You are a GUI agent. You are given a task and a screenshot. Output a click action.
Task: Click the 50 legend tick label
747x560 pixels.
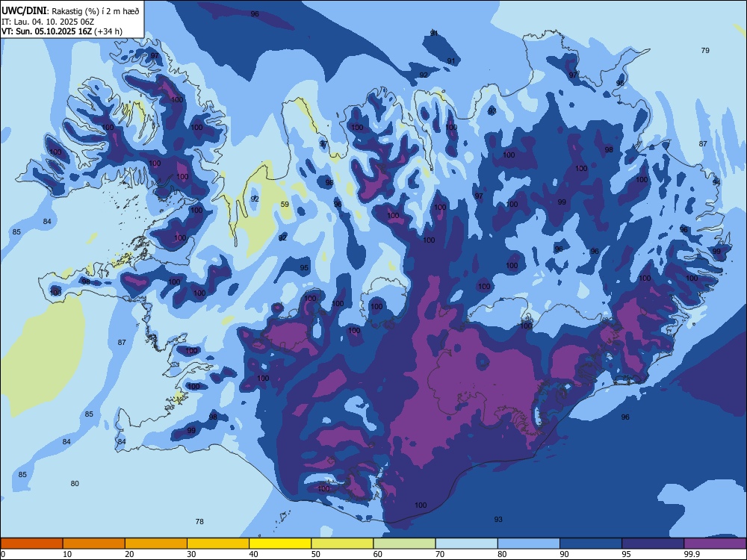[x=315, y=554]
